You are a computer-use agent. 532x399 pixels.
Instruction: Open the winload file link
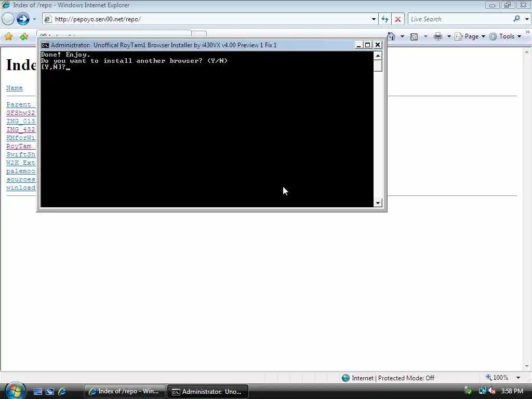click(21, 188)
